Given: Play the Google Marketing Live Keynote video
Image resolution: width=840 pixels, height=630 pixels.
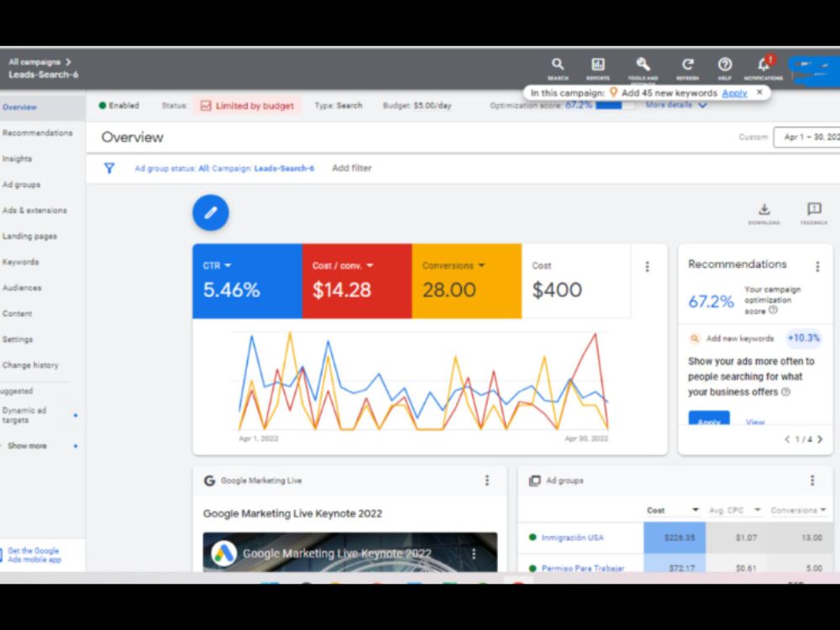Looking at the screenshot, I should pos(349,553).
